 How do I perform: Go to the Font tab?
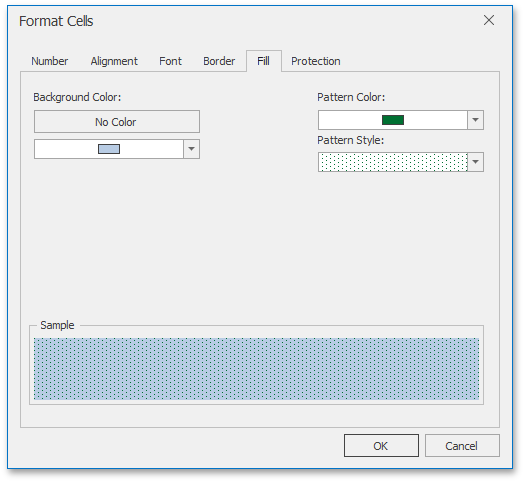(x=170, y=61)
